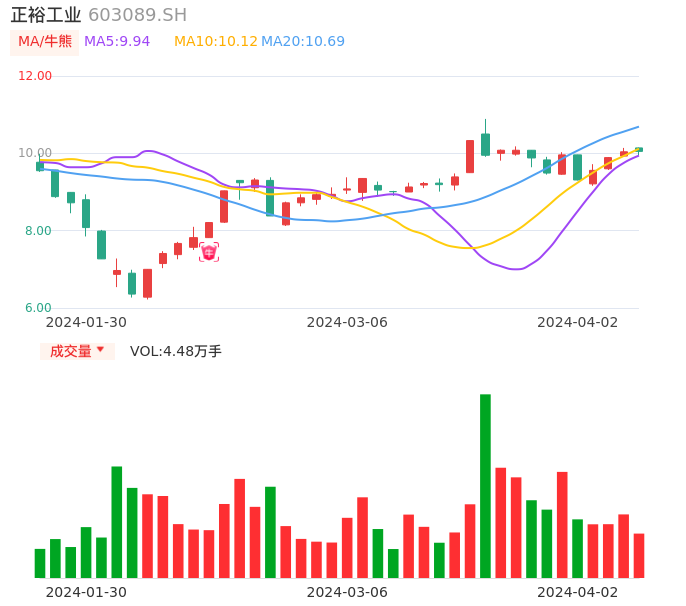686x606 pixels.
Task: Click the 2024-04-02 date under volume chart
Action: tap(578, 592)
